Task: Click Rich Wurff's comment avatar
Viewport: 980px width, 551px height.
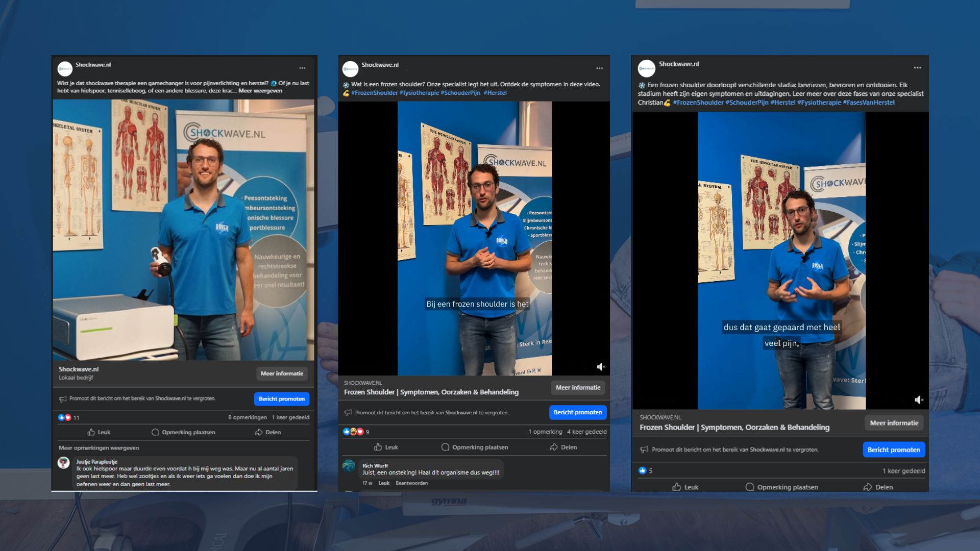Action: point(349,466)
